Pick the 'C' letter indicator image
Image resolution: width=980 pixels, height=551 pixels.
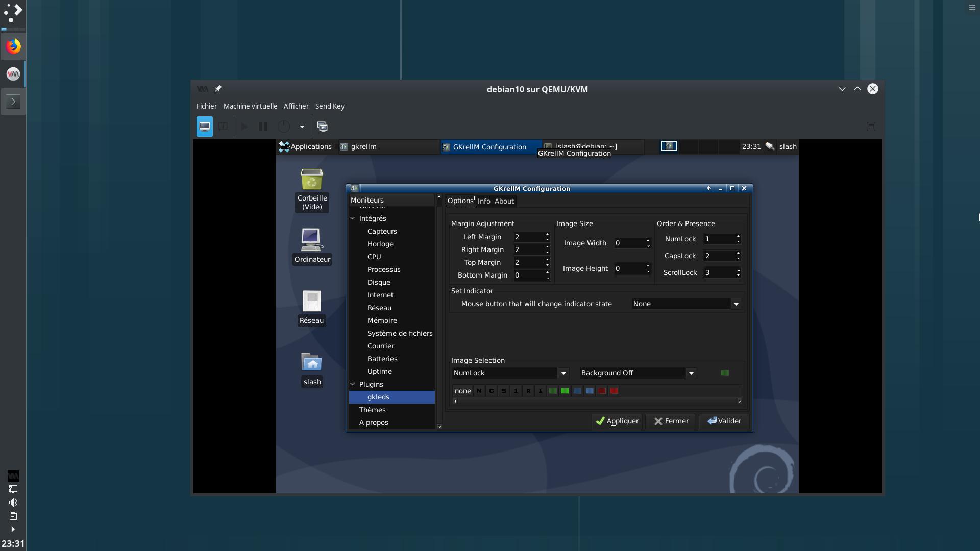coord(492,391)
